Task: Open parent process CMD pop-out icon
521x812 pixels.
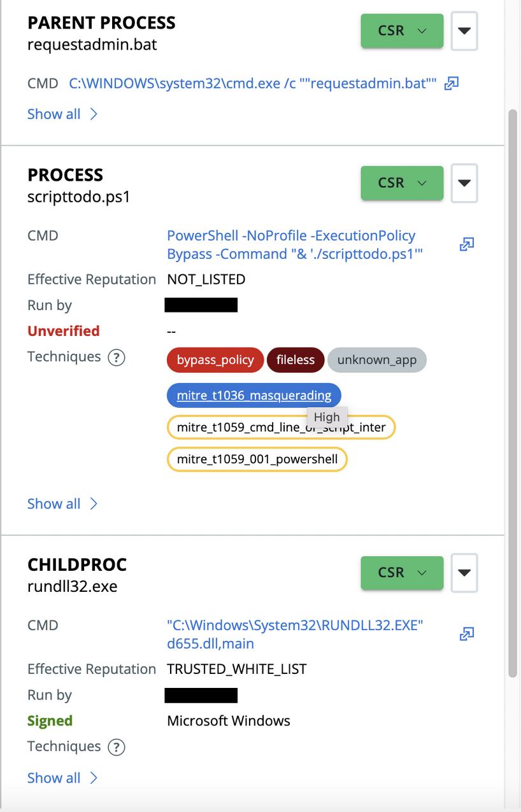Action: (x=452, y=83)
